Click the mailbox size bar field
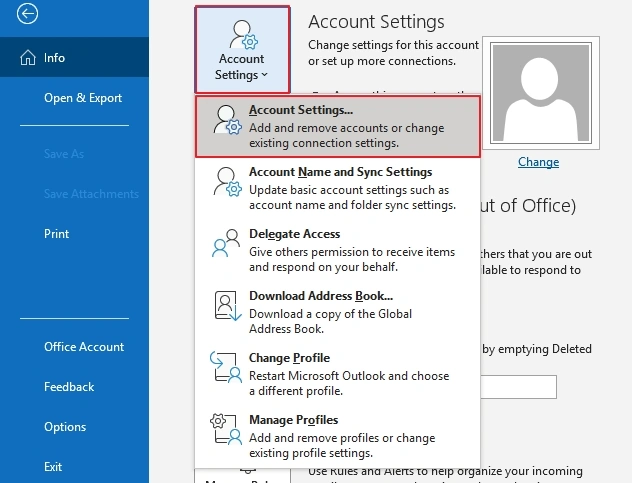 pos(519,387)
